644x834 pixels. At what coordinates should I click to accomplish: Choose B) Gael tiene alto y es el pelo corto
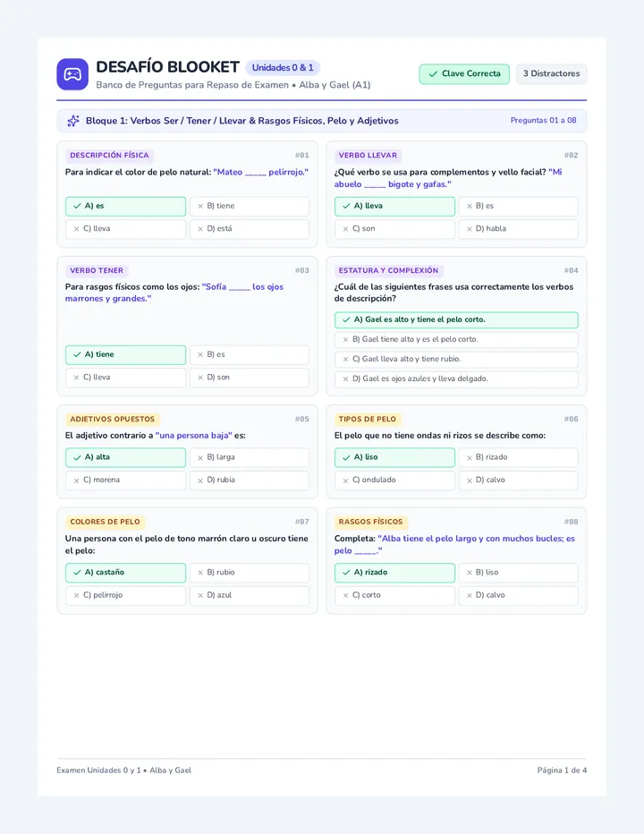(x=456, y=339)
